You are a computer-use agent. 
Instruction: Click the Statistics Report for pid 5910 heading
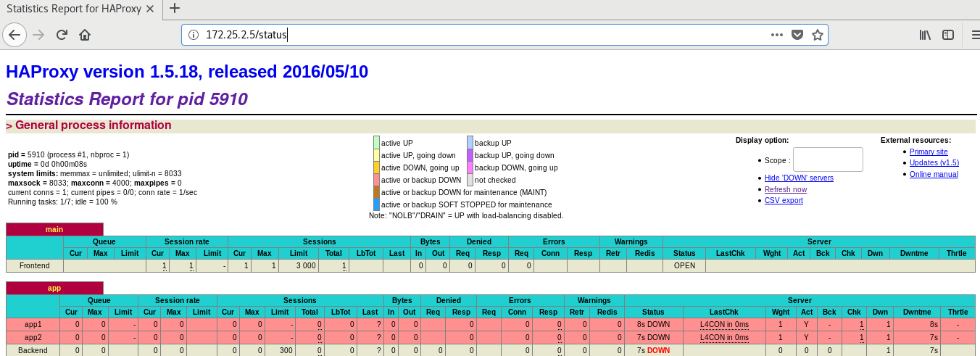127,99
